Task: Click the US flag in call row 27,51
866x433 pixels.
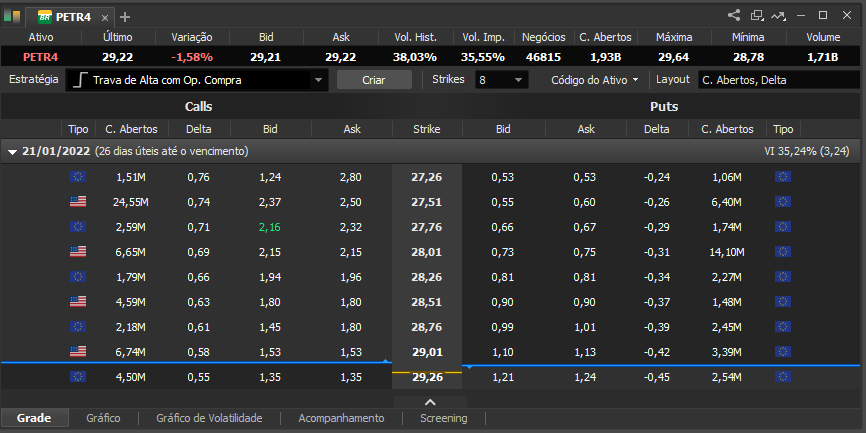Action: [x=78, y=202]
